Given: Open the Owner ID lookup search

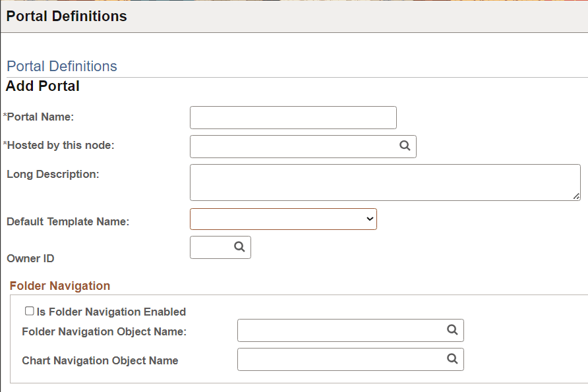Looking at the screenshot, I should 240,247.
